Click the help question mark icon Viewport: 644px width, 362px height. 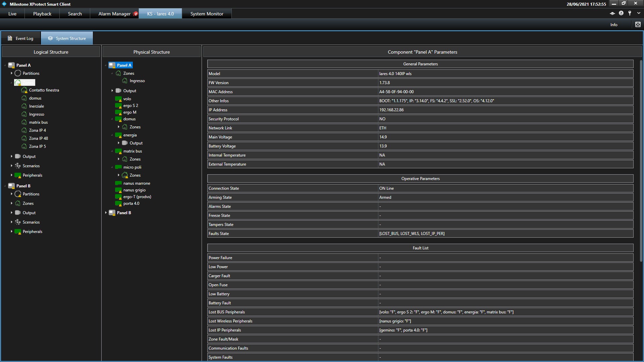click(621, 13)
